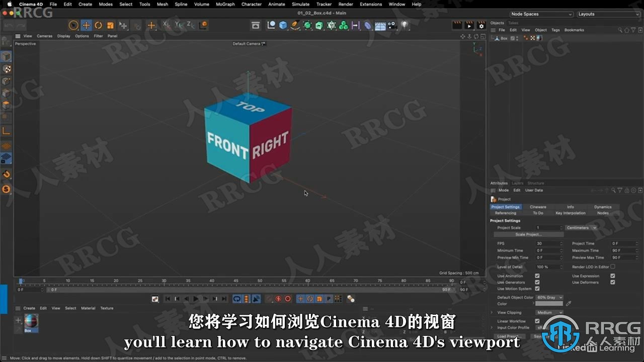Switch to Key Interpolation tab
Screen dimensions: 644x362
click(x=570, y=213)
